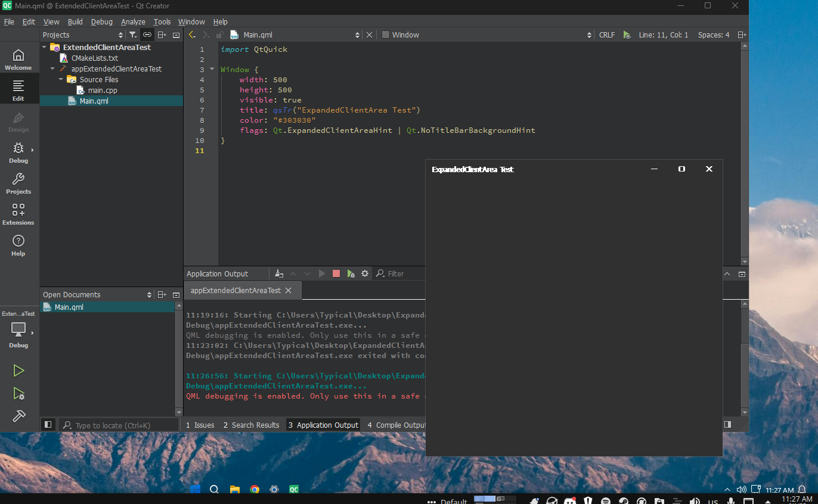The image size is (818, 504).
Task: Click the Spaces: 4 indentation setting
Action: [714, 35]
